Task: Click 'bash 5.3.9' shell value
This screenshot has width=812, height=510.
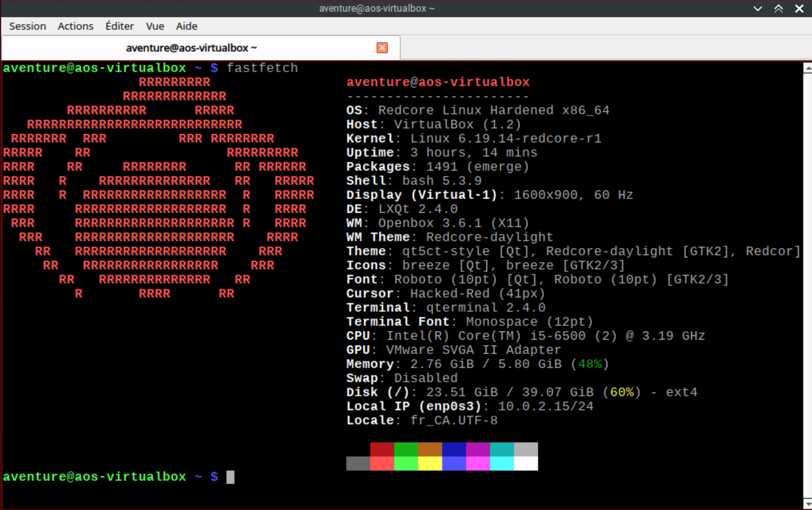Action: pyautogui.click(x=442, y=181)
